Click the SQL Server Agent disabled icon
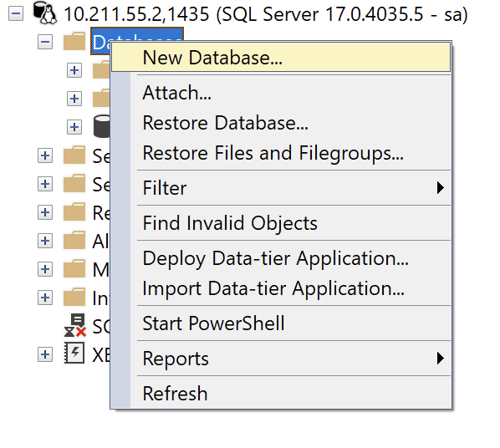This screenshot has height=448, width=500. [75, 325]
